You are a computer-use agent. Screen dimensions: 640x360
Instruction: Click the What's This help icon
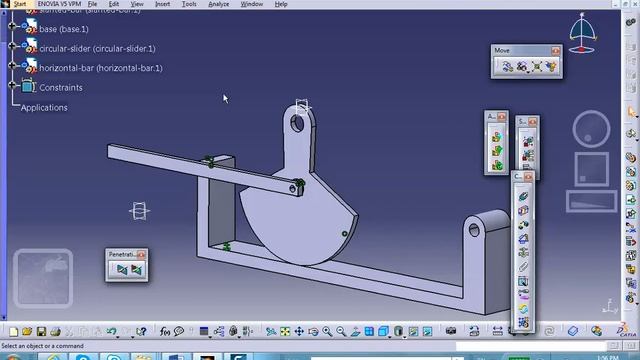pyautogui.click(x=141, y=331)
